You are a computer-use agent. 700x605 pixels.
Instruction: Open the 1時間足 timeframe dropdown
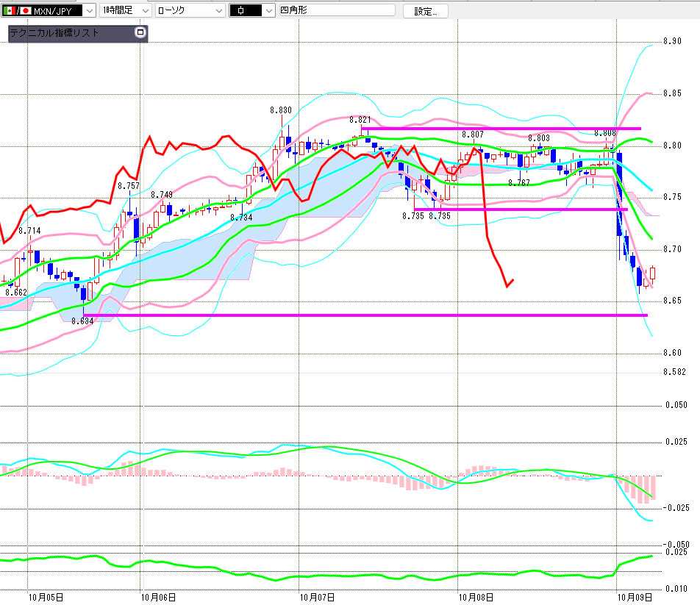coord(126,10)
